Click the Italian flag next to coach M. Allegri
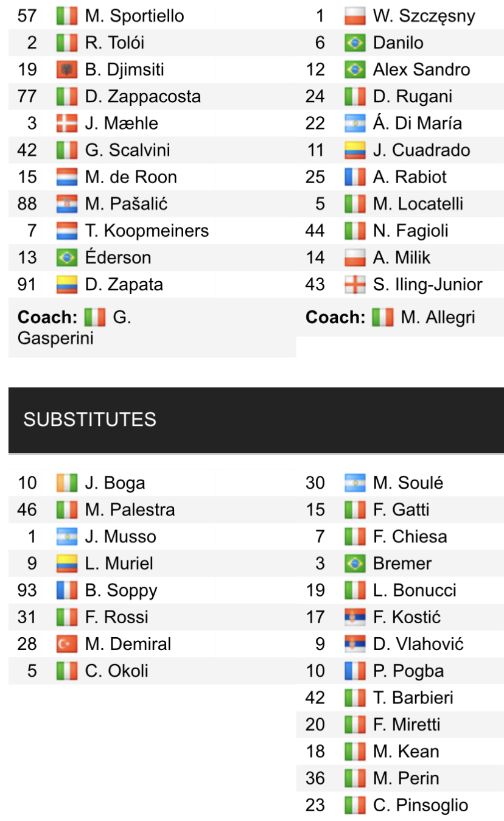 tap(382, 317)
